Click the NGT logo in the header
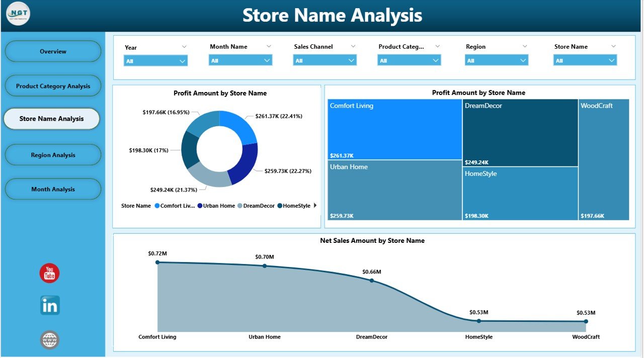This screenshot has width=644, height=358. click(18, 15)
